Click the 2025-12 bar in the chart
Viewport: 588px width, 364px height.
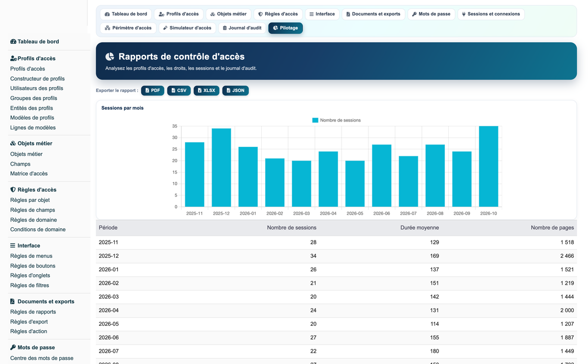[x=221, y=168]
